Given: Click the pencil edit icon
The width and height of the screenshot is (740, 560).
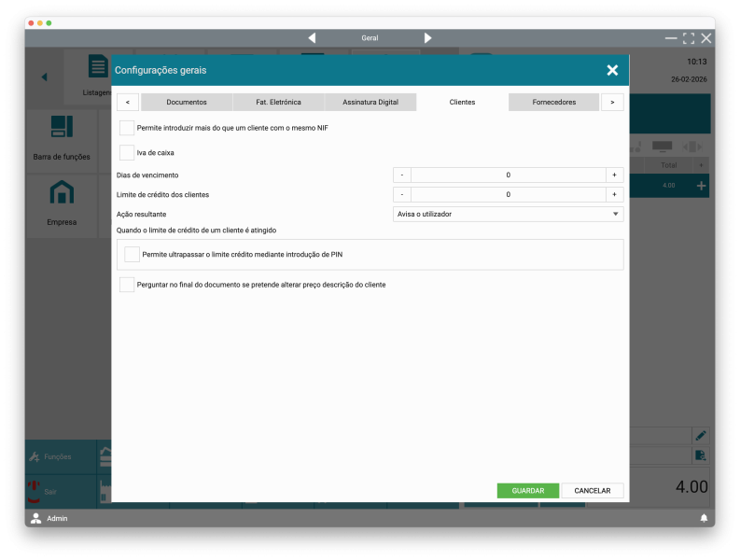Looking at the screenshot, I should click(x=701, y=435).
